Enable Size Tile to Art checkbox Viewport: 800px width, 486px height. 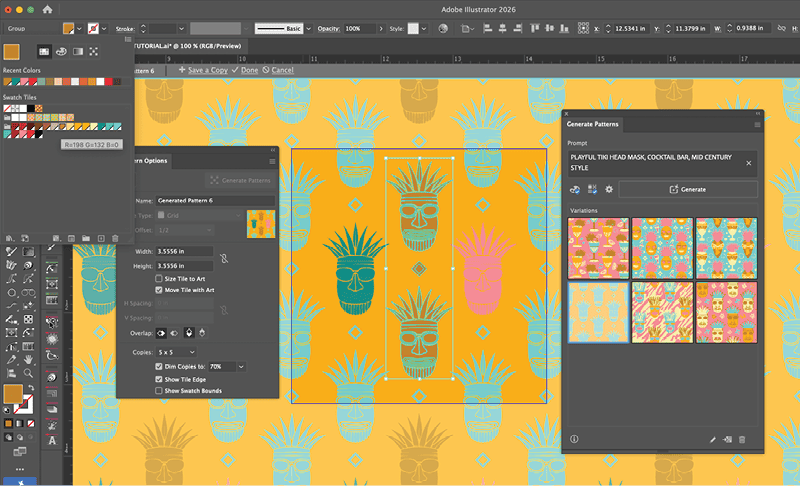pos(160,279)
